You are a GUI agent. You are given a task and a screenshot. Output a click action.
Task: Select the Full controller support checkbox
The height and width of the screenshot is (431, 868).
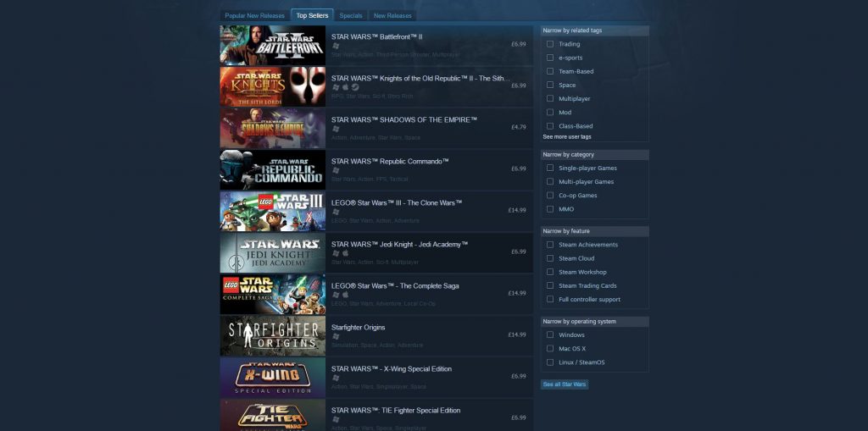coord(550,299)
